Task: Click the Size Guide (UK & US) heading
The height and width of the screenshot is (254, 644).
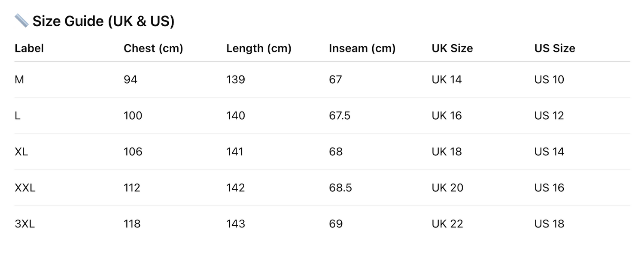Action: coord(103,21)
